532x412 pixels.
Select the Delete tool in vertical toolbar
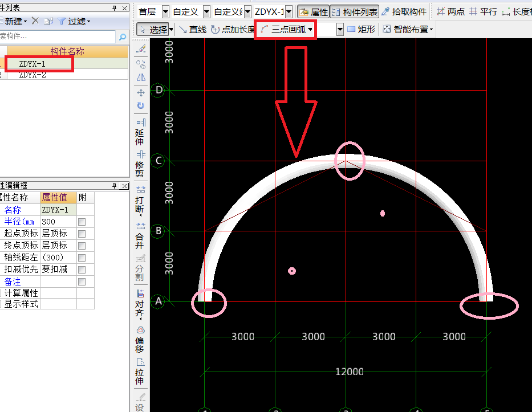(x=141, y=48)
